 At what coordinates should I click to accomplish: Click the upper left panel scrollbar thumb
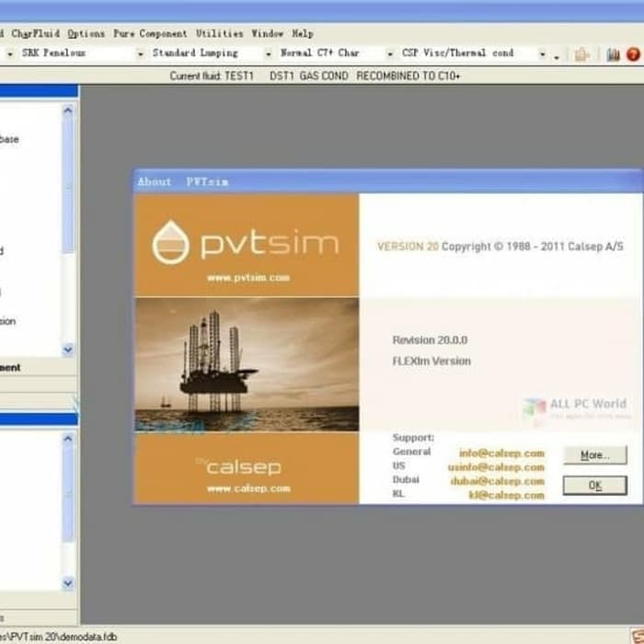68,186
